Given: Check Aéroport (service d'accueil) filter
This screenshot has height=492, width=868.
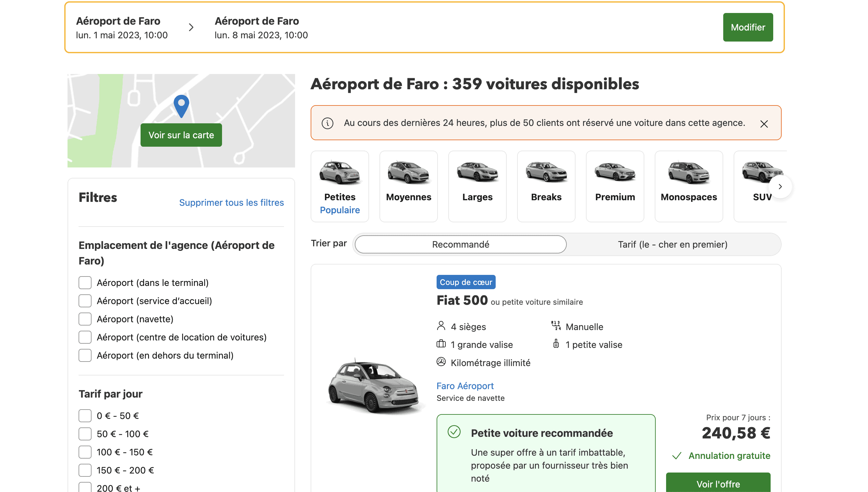Looking at the screenshot, I should click(x=85, y=301).
